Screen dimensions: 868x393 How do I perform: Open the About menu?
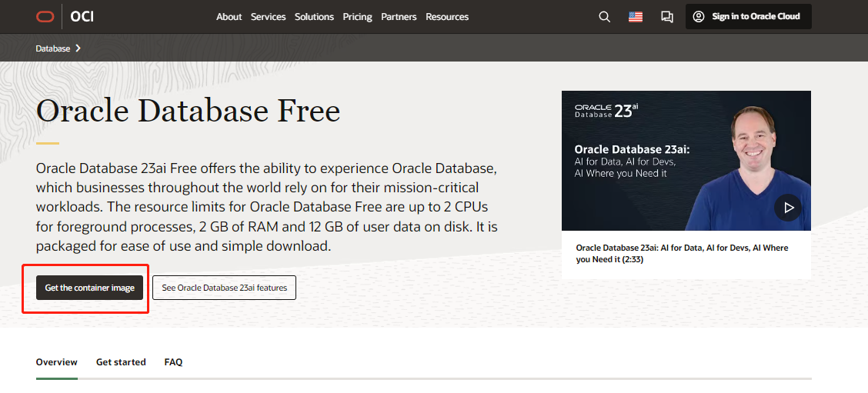coord(229,17)
